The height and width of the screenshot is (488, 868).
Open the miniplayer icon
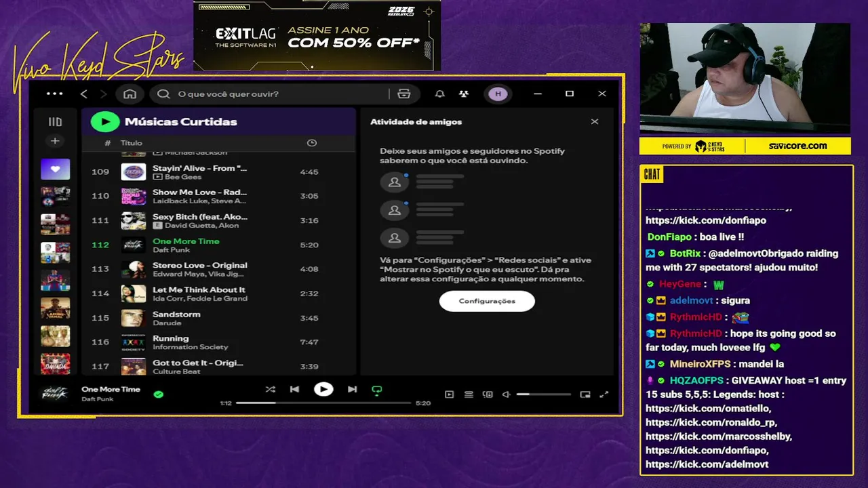(585, 394)
